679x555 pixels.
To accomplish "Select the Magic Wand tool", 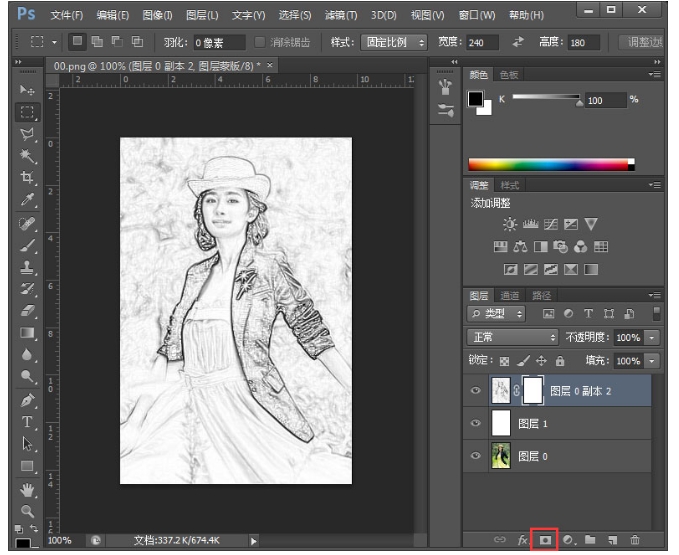I will [x=27, y=155].
